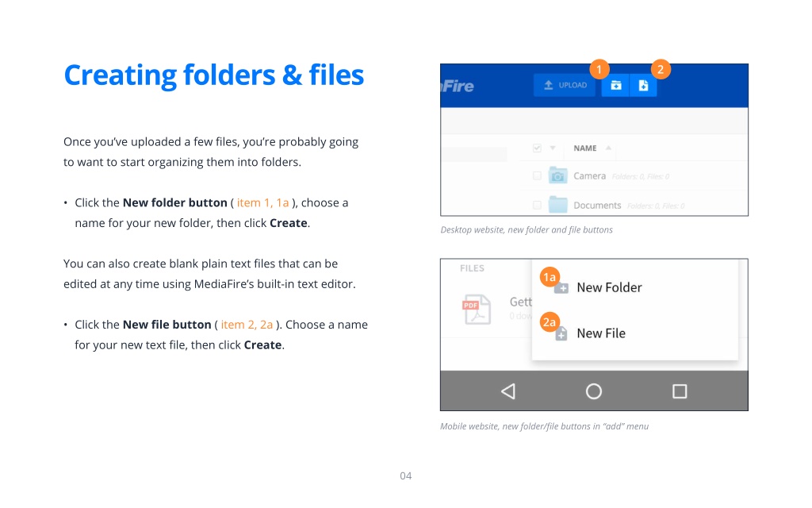This screenshot has height=508, width=812.
Task: Tick the Documents row checkbox
Action: (537, 206)
